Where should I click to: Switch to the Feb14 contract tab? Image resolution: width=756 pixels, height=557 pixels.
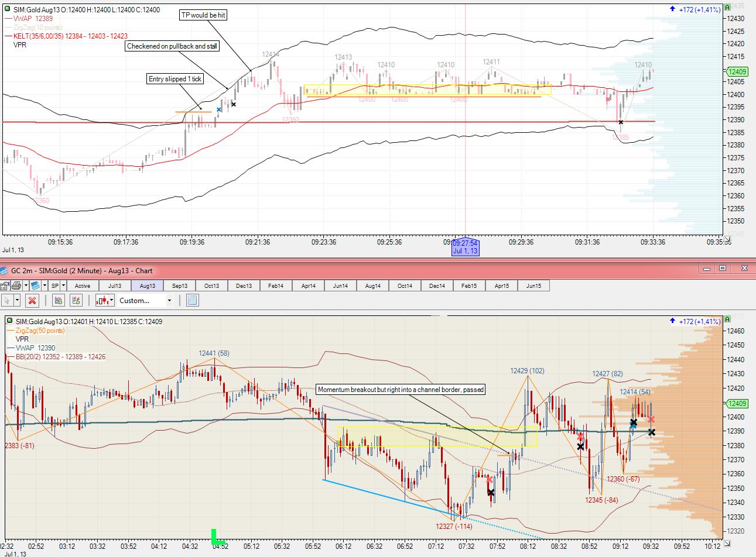[x=276, y=286]
